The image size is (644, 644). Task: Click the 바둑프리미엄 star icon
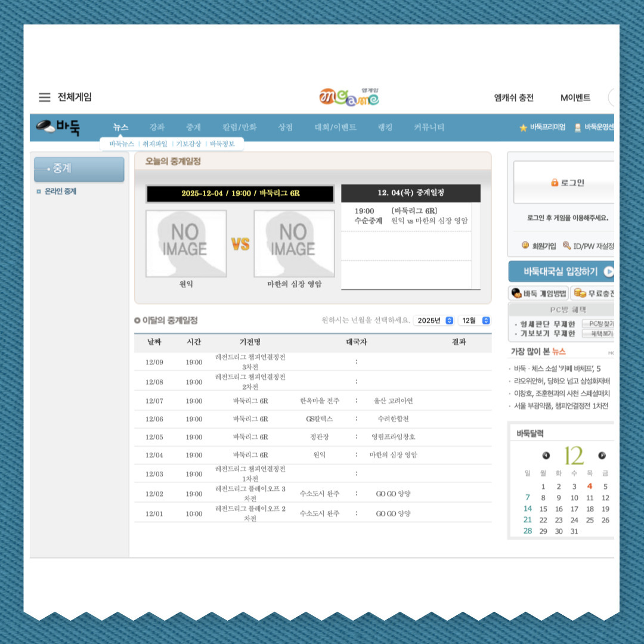[523, 128]
